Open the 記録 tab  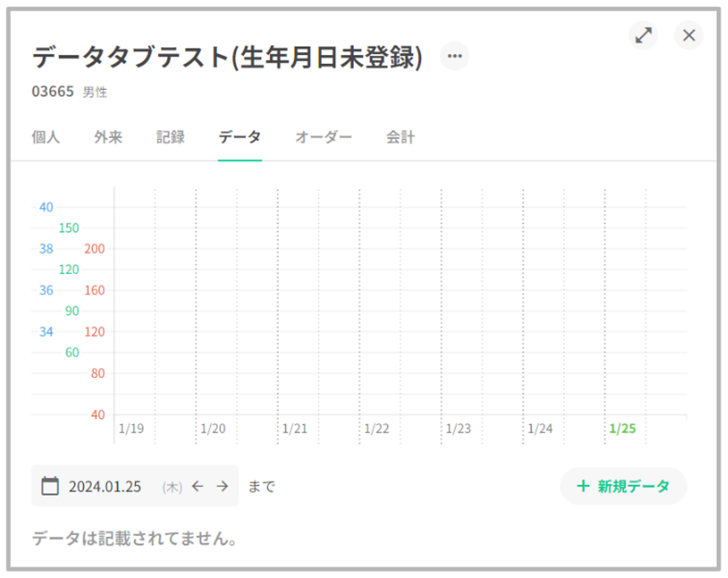[x=170, y=137]
